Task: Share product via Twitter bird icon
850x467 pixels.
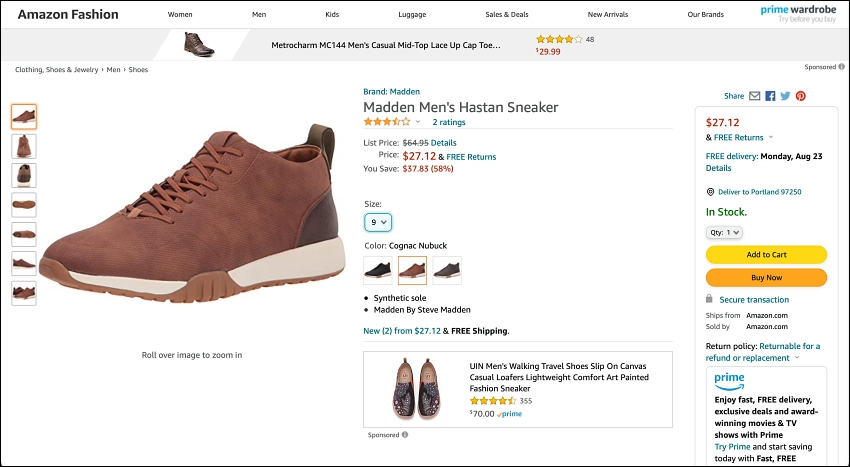Action: [x=785, y=96]
